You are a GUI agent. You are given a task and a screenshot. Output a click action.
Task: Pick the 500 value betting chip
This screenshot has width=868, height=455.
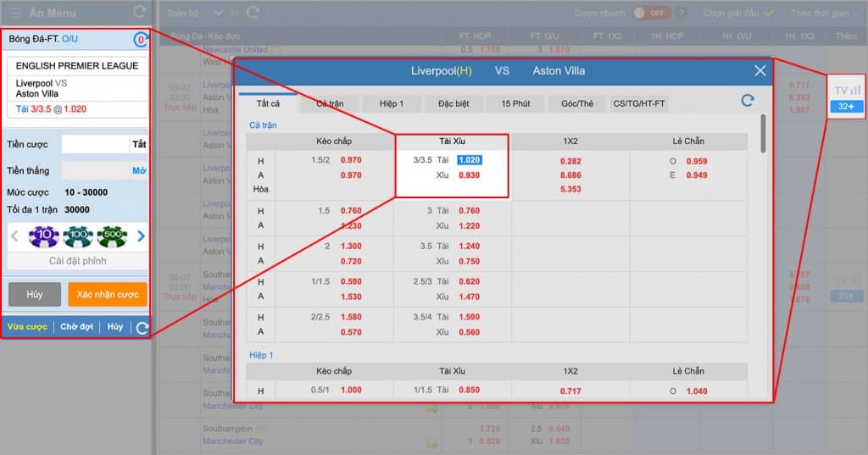click(x=112, y=236)
